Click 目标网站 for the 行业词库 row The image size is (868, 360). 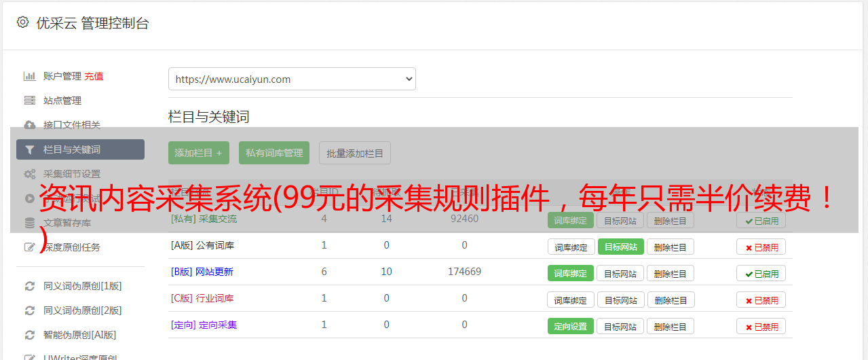pos(620,300)
